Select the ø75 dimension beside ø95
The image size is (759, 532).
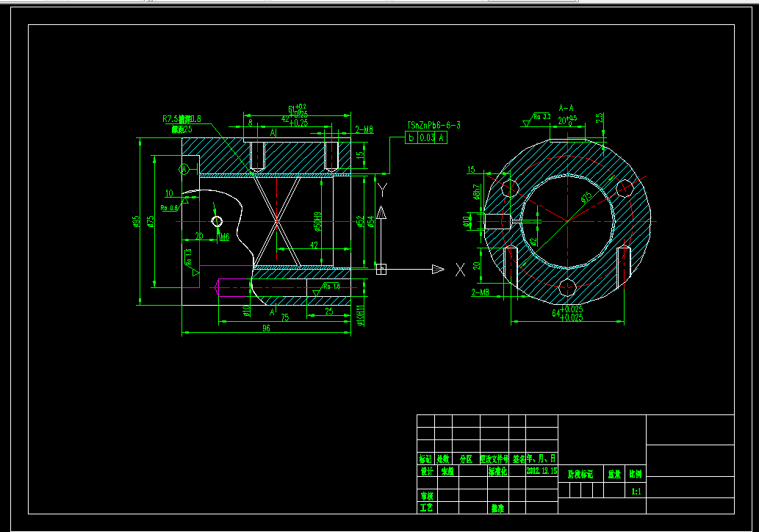(x=151, y=221)
